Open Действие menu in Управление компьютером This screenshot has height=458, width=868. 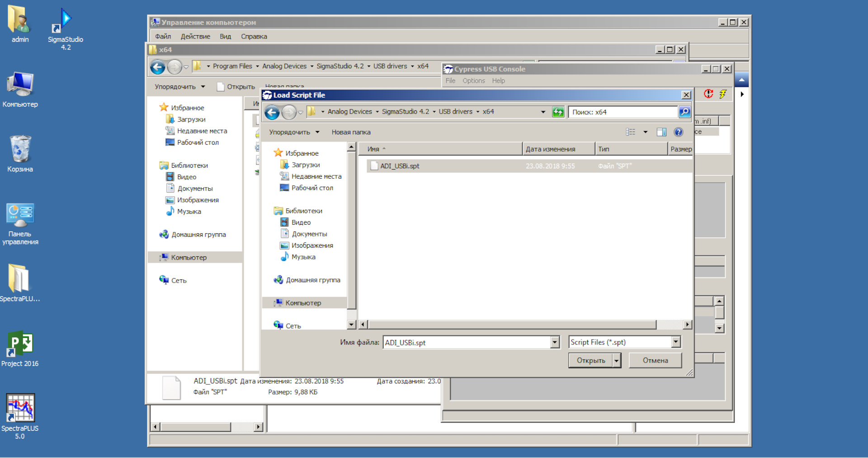click(x=195, y=37)
